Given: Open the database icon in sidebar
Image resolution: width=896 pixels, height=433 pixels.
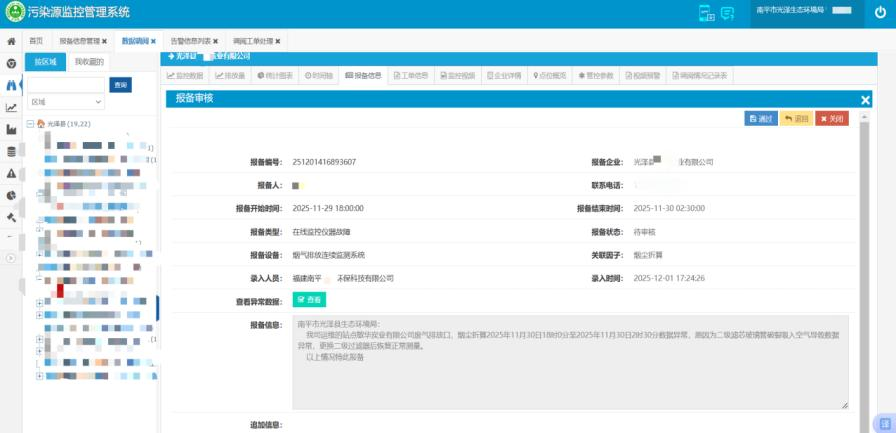Looking at the screenshot, I should pyautogui.click(x=11, y=151).
